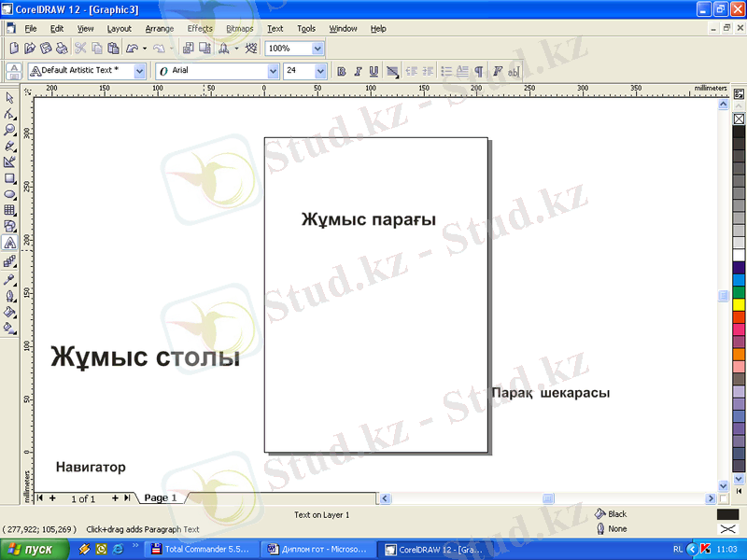Toggle Underline text formatting
This screenshot has width=747, height=560.
point(373,71)
